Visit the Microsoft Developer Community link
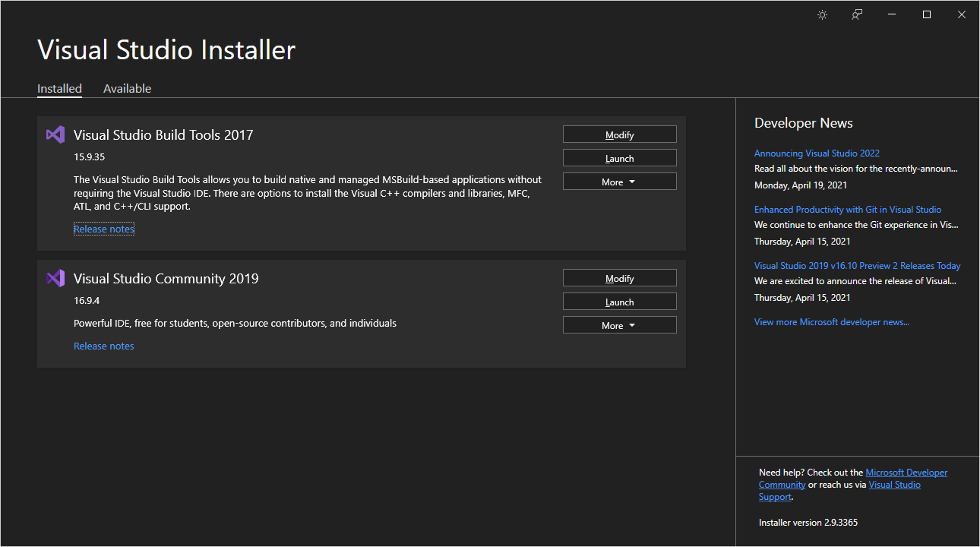The width and height of the screenshot is (980, 547). point(906,473)
